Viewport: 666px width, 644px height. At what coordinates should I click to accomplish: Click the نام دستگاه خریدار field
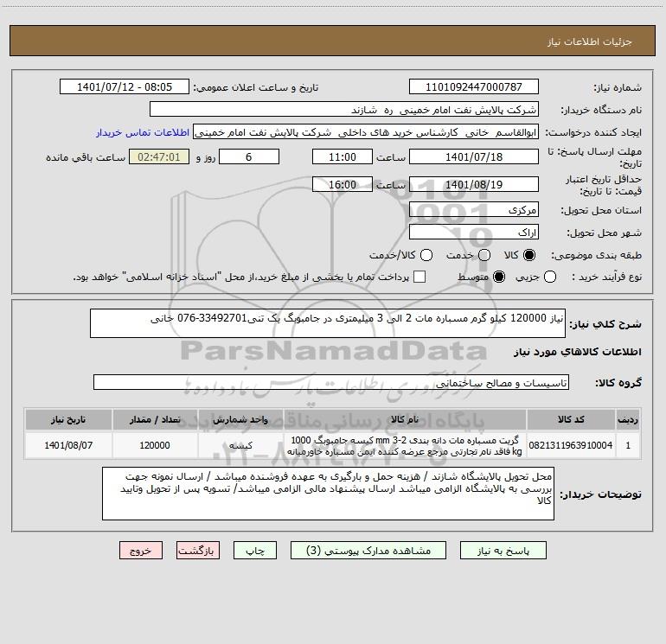[344, 110]
